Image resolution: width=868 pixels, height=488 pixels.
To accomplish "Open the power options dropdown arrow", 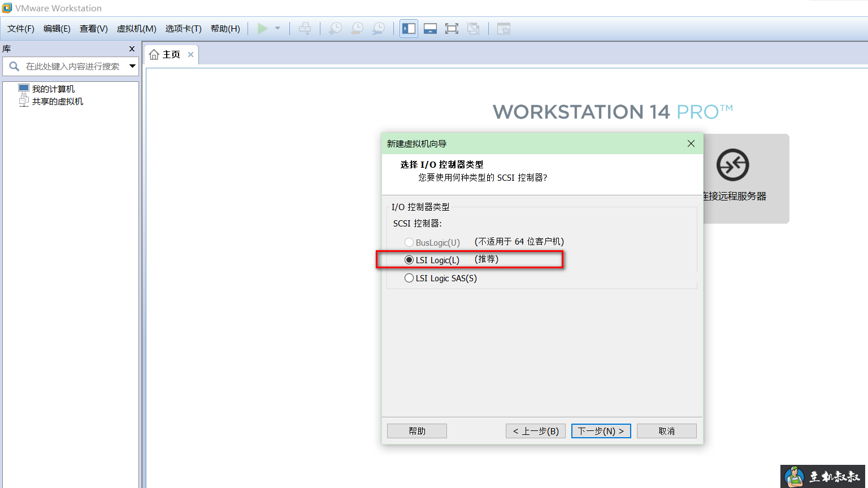I will pos(277,28).
